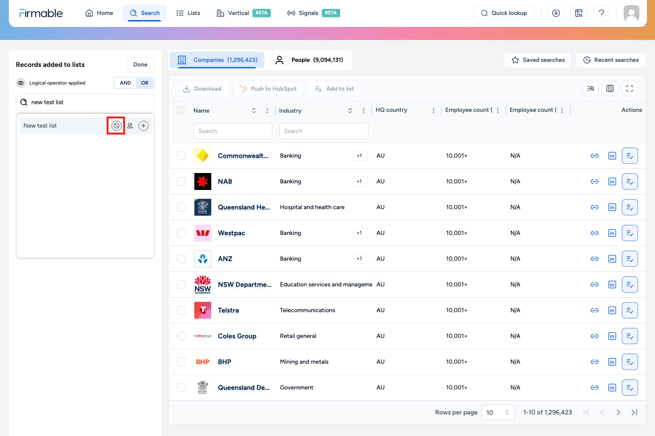This screenshot has height=436, width=655.
Task: Open the help question mark icon
Action: (x=601, y=13)
